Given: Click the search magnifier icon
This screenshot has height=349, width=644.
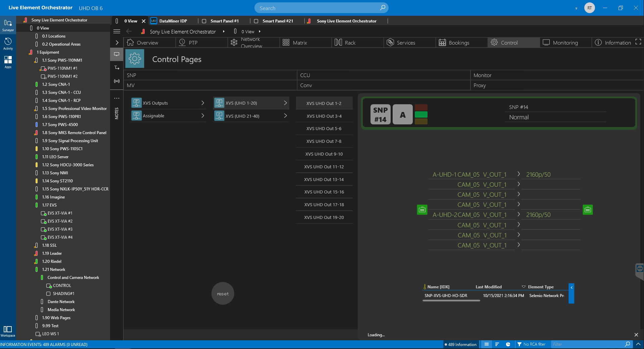Looking at the screenshot, I should [383, 8].
